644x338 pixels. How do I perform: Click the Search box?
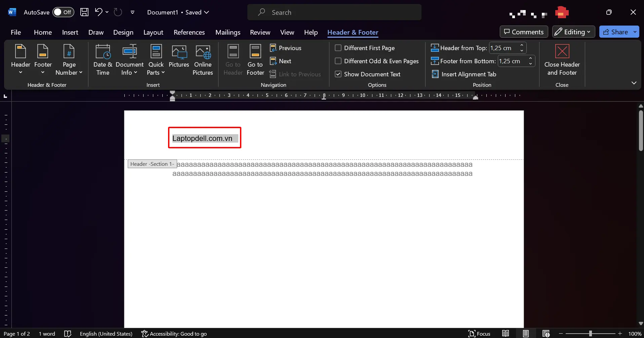click(334, 12)
